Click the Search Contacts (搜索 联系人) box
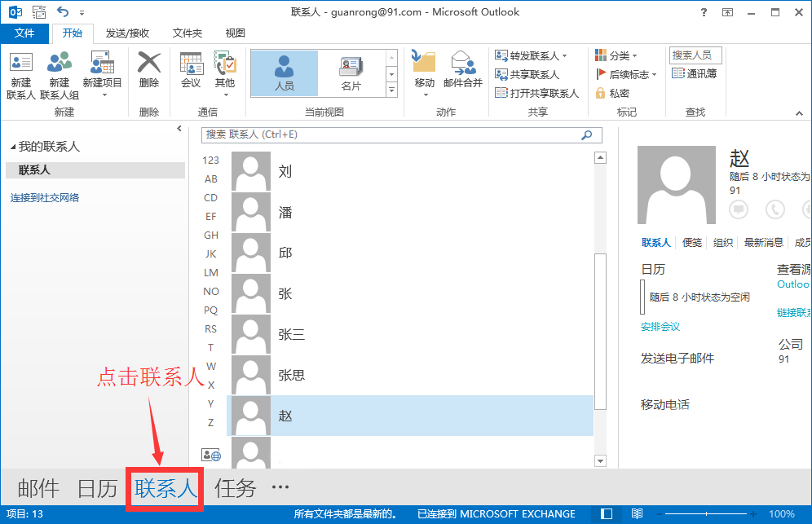This screenshot has width=812, height=524. pyautogui.click(x=401, y=134)
